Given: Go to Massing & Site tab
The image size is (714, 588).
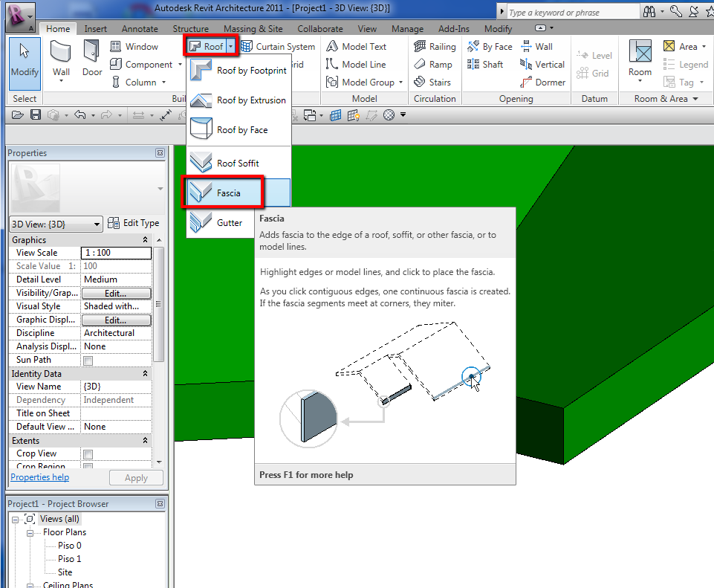Looking at the screenshot, I should point(253,29).
